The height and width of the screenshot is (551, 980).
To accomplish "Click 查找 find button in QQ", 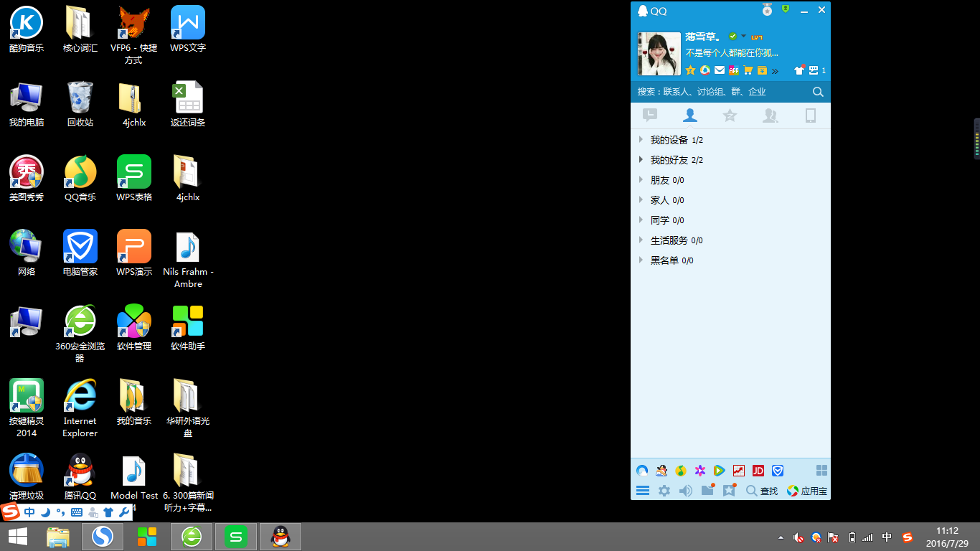I will 762,491.
